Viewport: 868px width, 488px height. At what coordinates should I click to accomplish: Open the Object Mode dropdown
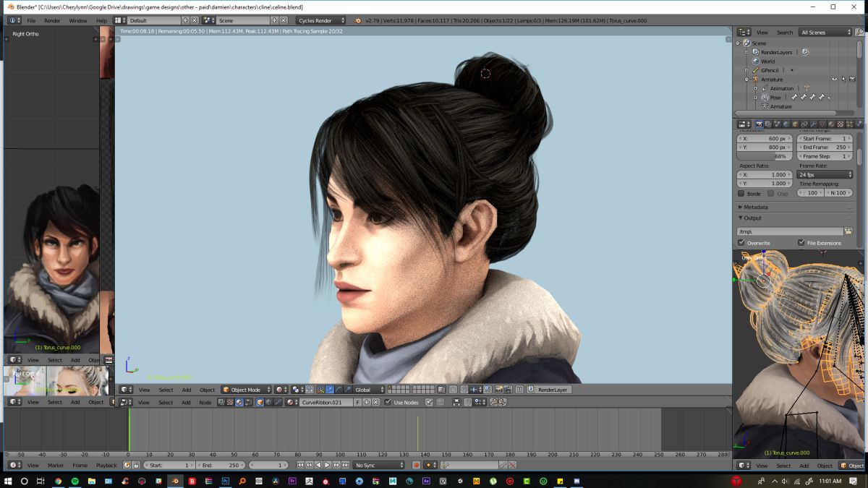pyautogui.click(x=246, y=390)
